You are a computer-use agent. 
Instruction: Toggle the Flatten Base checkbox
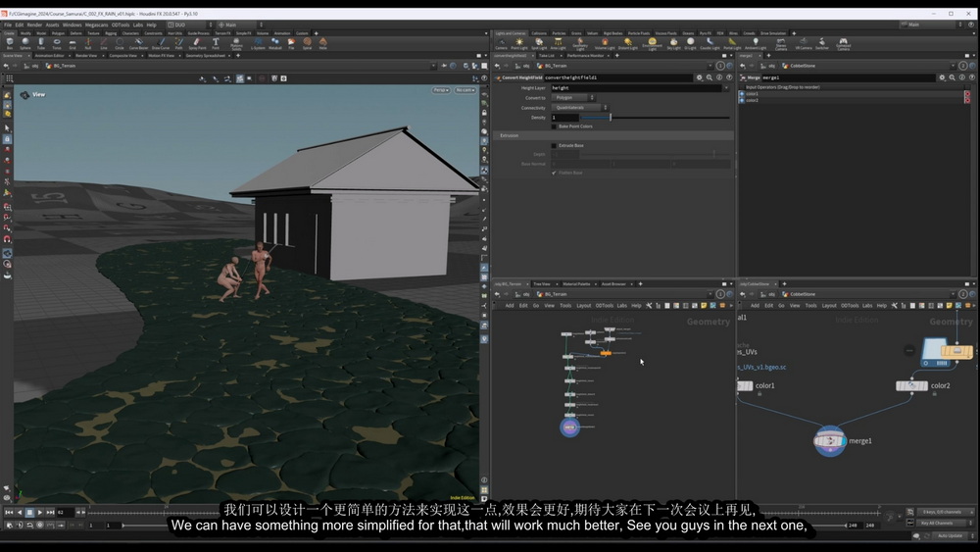pos(554,173)
